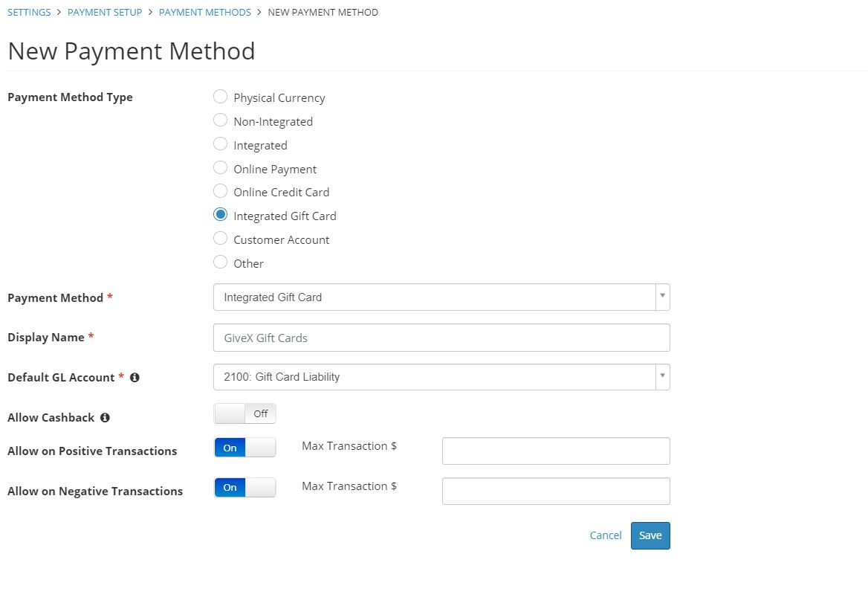Viewport: 868px width, 609px height.
Task: Click the info icon beside Default GL Account
Action: [135, 377]
